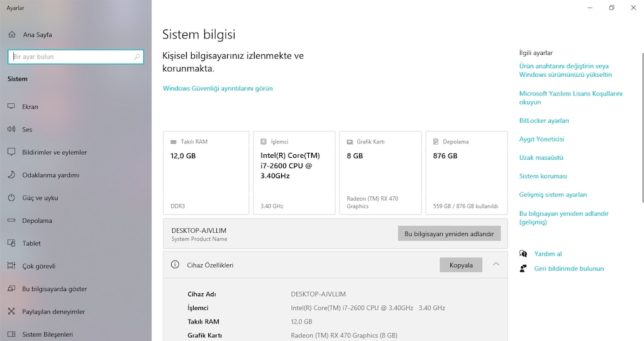Click the Yardım al chat icon
This screenshot has width=644, height=341.
coord(523,254)
